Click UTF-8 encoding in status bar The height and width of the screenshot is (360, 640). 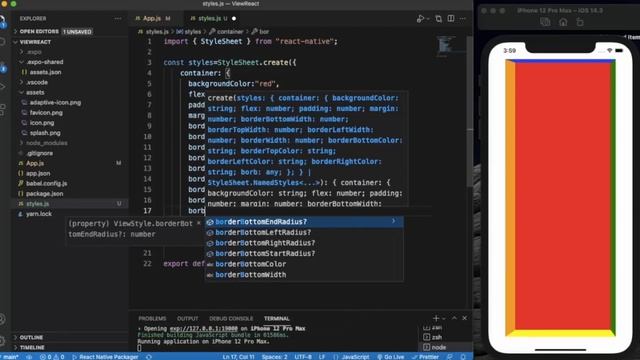click(x=302, y=357)
